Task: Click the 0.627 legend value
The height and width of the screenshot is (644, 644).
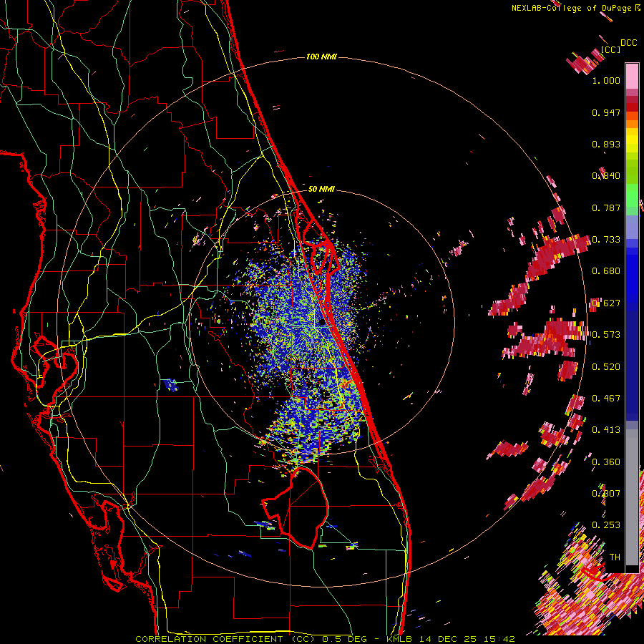Action: coord(606,303)
